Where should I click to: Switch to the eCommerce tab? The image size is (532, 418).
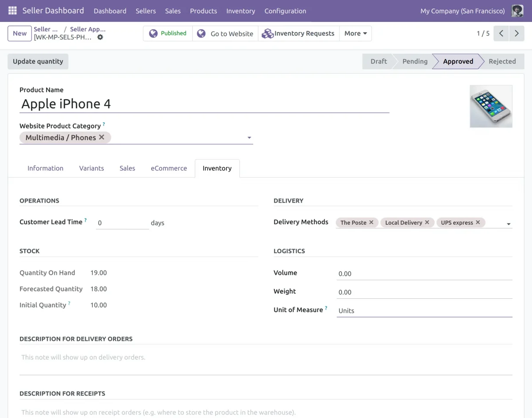168,168
